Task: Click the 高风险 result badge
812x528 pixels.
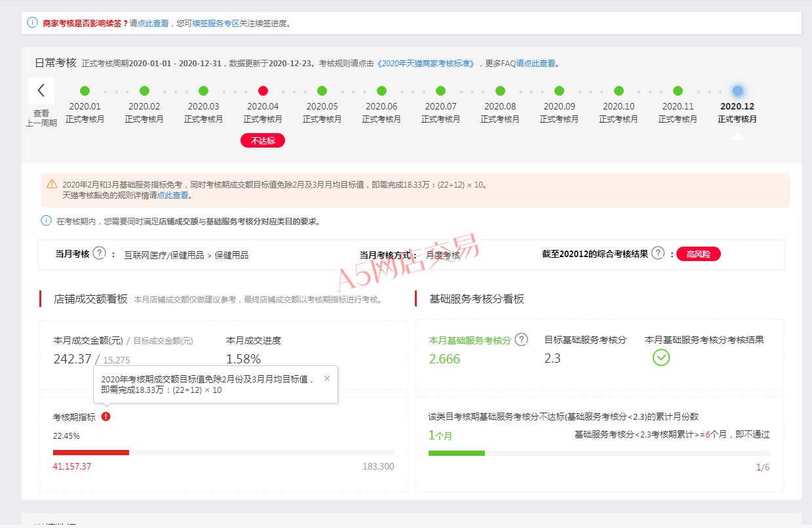Action: (698, 254)
